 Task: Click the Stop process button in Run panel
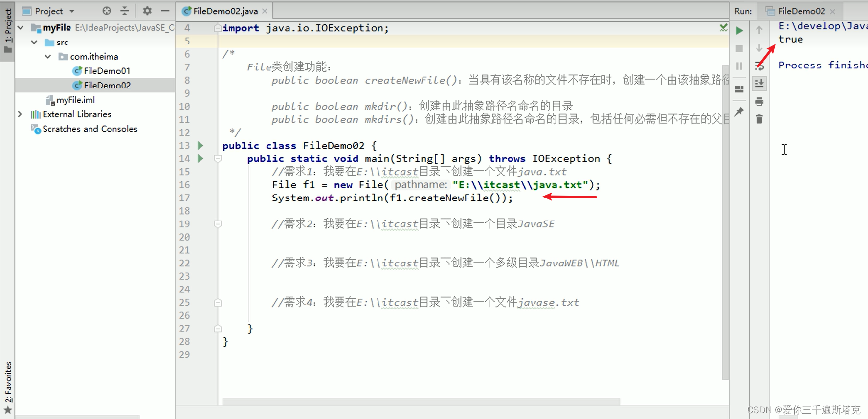coord(739,48)
